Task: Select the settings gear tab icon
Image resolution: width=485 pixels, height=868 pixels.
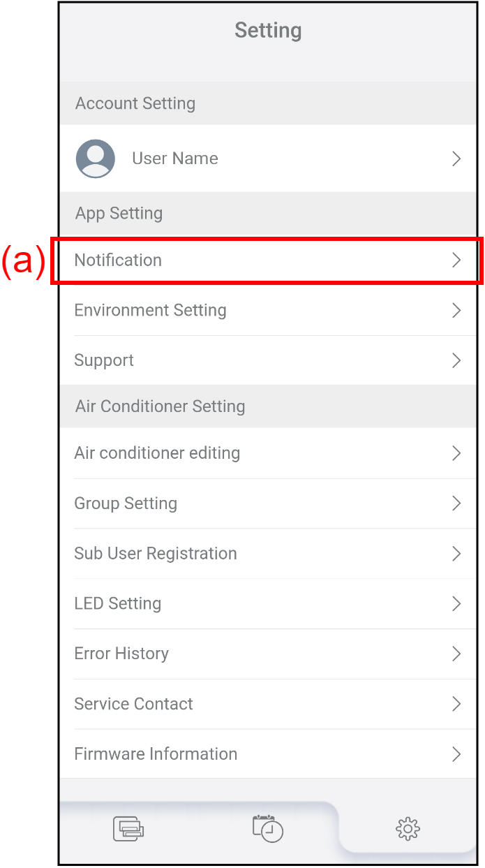Action: [408, 829]
